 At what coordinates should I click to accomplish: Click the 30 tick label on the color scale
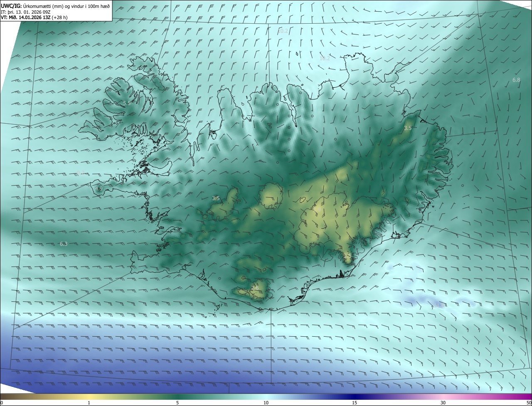[443, 403]
